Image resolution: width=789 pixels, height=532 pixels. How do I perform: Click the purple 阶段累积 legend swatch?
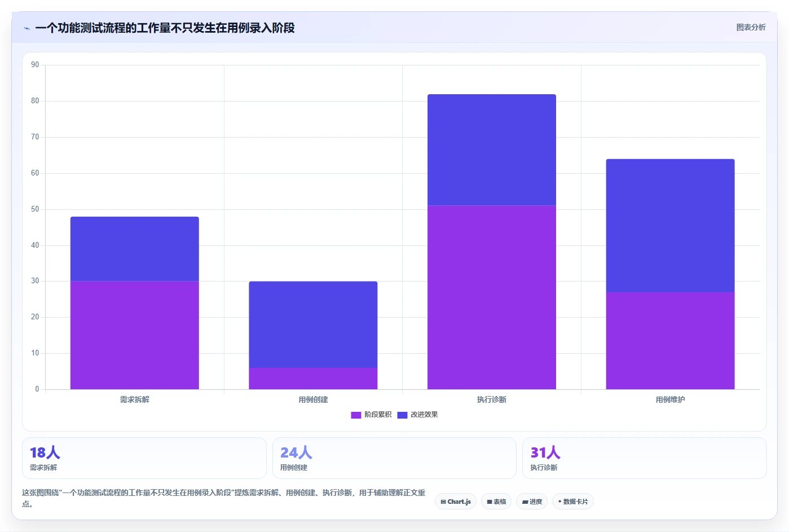356,415
